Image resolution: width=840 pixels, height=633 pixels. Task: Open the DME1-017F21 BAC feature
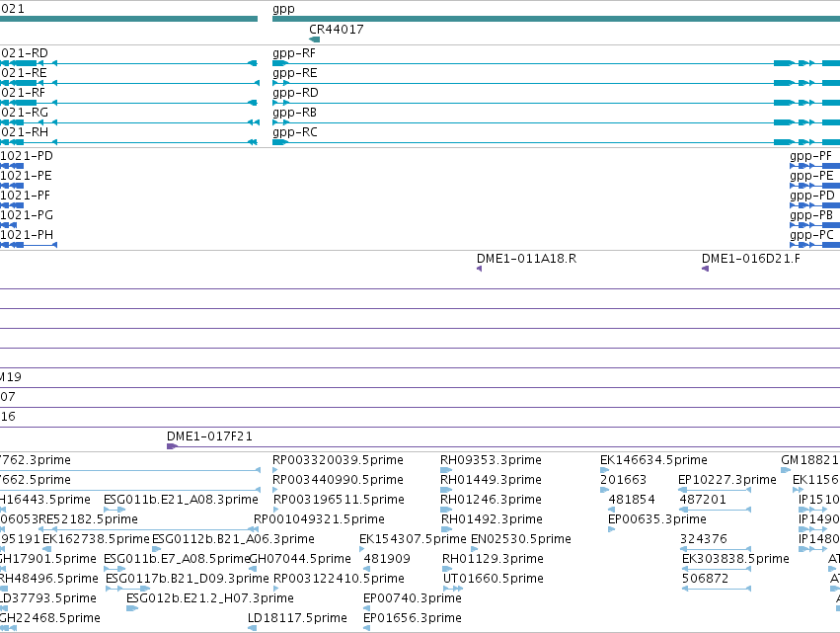209,436
